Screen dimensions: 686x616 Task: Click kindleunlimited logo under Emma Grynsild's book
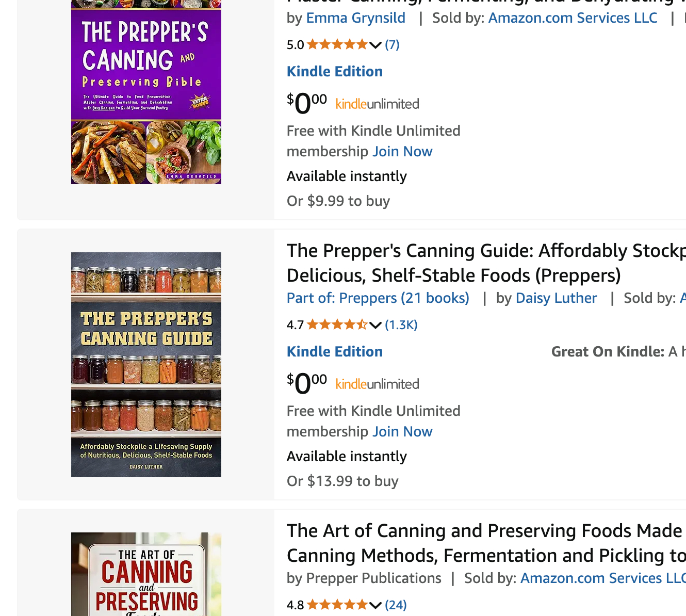click(x=377, y=104)
